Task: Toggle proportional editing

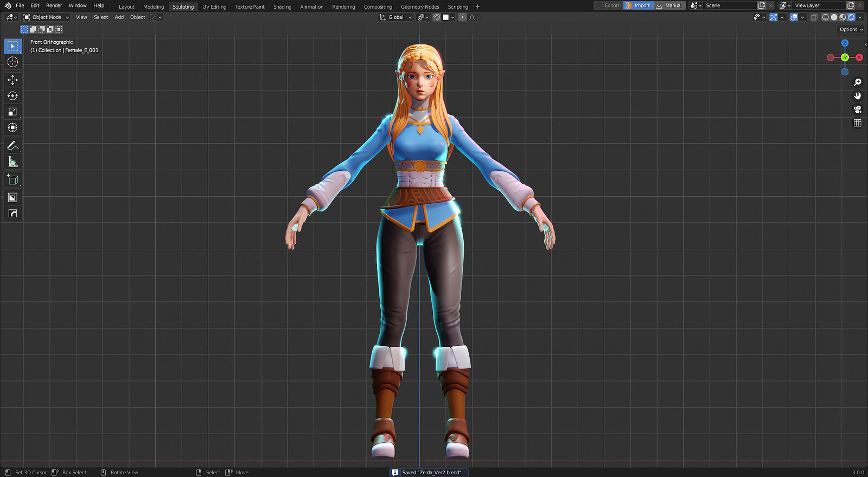Action: [x=462, y=17]
